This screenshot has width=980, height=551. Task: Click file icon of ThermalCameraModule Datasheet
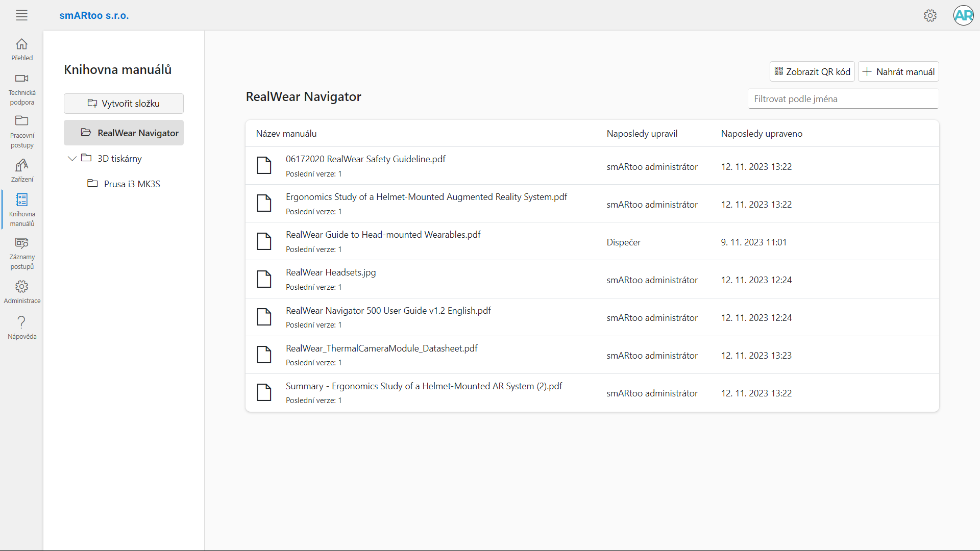pyautogui.click(x=264, y=355)
